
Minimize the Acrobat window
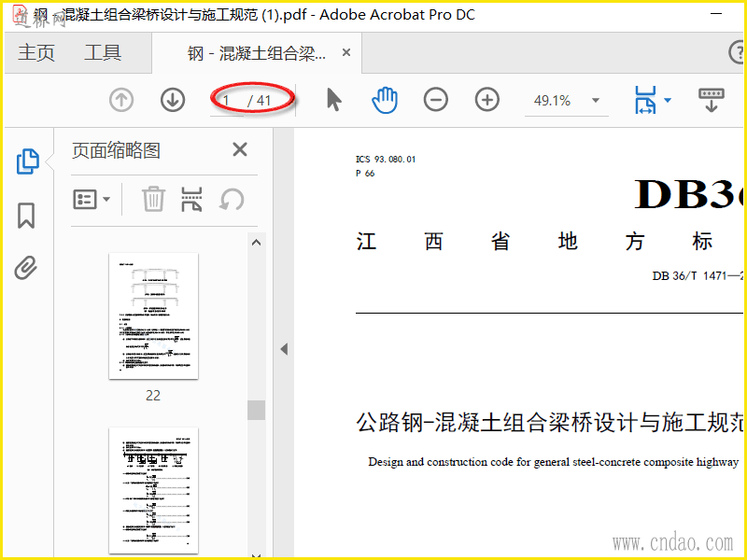click(716, 14)
